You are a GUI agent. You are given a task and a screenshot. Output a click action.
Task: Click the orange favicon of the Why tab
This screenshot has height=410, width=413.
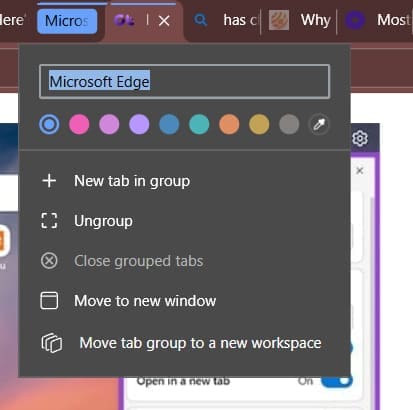(279, 20)
